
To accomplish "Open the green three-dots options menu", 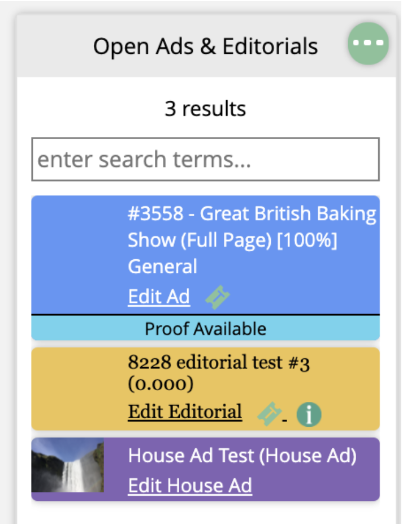I will click(368, 44).
